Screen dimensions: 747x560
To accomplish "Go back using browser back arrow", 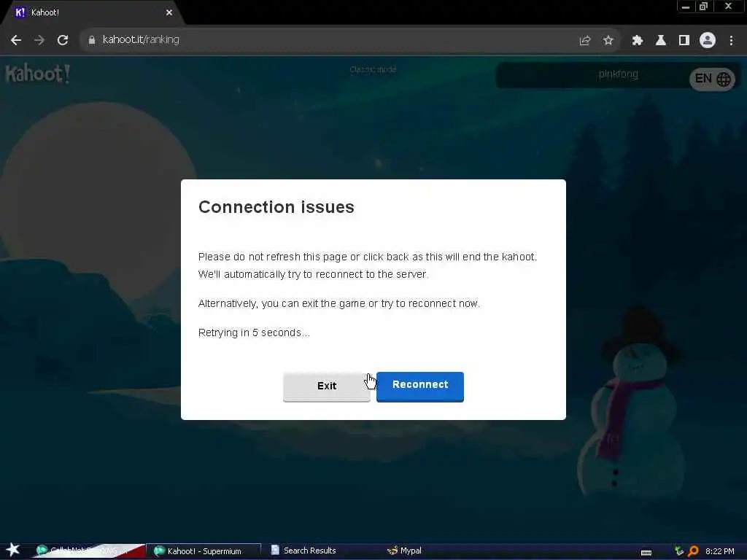I will pyautogui.click(x=16, y=40).
